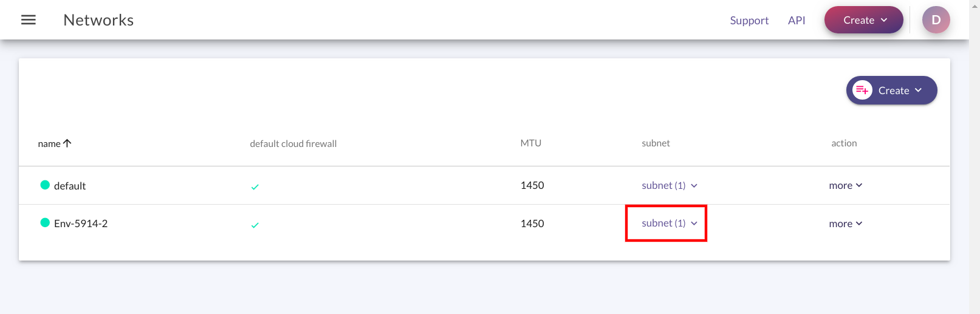Click default network's firewall checkmark
This screenshot has width=980, height=314.
click(x=255, y=187)
